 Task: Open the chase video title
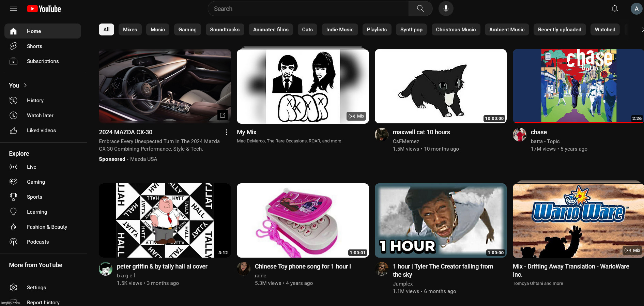539,132
